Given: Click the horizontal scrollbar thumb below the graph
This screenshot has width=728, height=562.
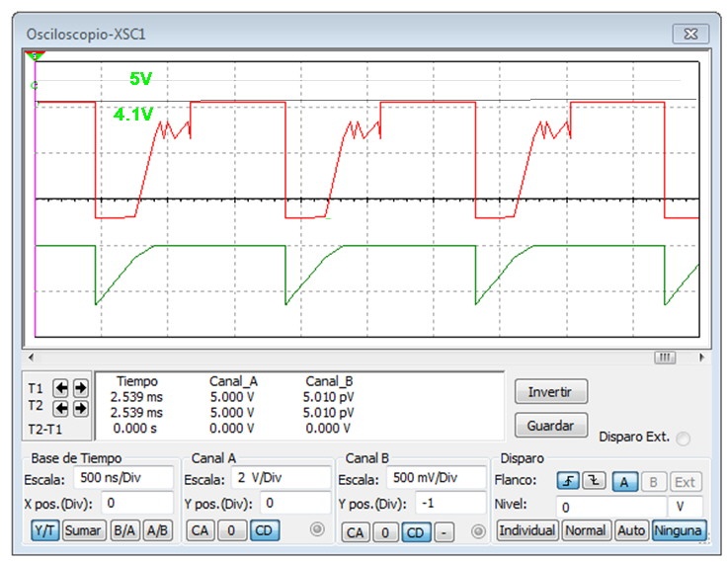Looking at the screenshot, I should pos(665,357).
